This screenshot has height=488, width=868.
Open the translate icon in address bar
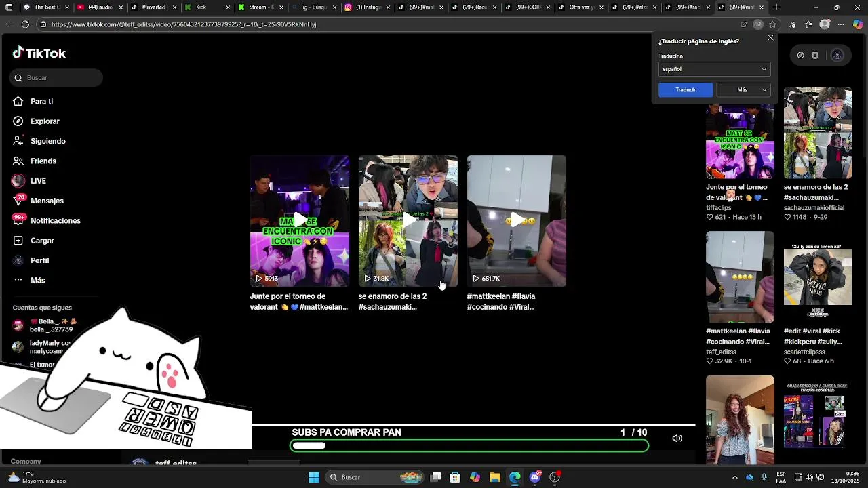point(758,24)
